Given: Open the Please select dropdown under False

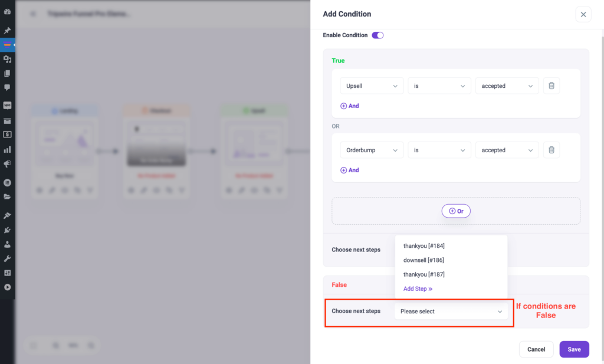Looking at the screenshot, I should pyautogui.click(x=451, y=311).
